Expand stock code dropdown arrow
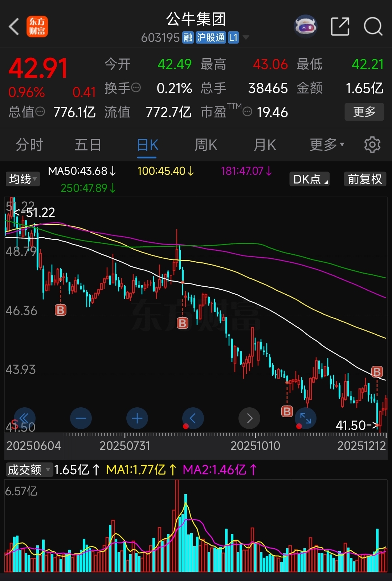The width and height of the screenshot is (392, 581). (x=246, y=37)
